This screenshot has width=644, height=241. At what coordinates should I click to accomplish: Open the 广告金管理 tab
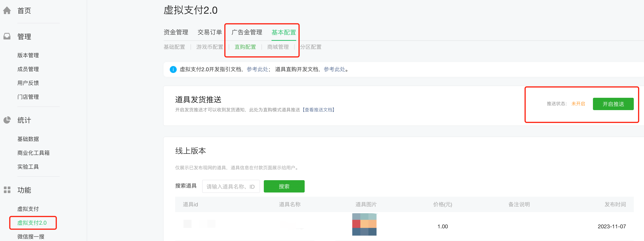pos(247,32)
